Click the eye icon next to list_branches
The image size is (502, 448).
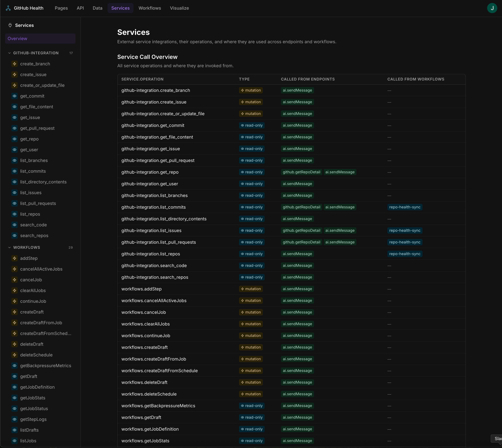coord(15,161)
